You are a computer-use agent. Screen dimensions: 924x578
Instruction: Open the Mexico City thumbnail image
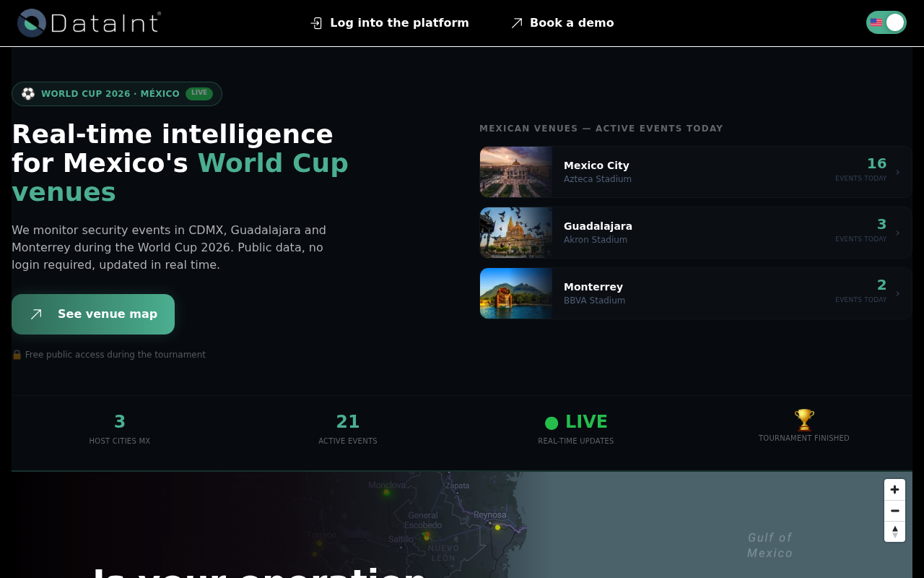[x=516, y=172]
